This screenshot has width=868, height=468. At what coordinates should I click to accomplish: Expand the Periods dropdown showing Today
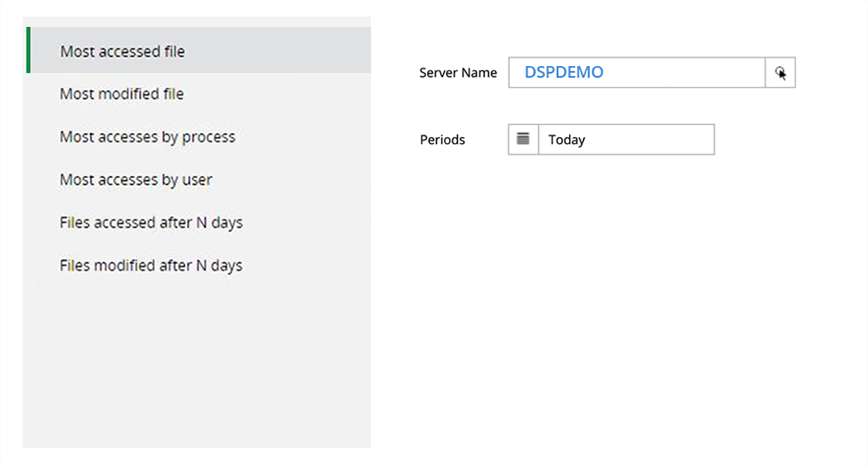click(x=626, y=139)
